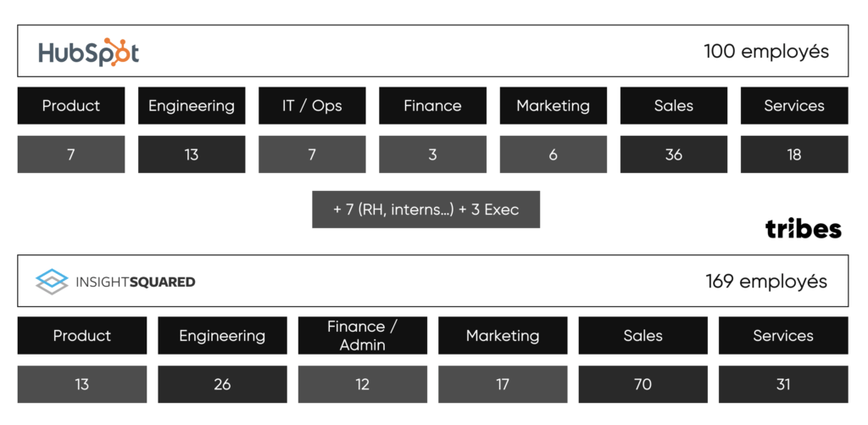Viewport: 868px width, 425px height.
Task: Click the 169 employés text
Action: [x=766, y=282]
